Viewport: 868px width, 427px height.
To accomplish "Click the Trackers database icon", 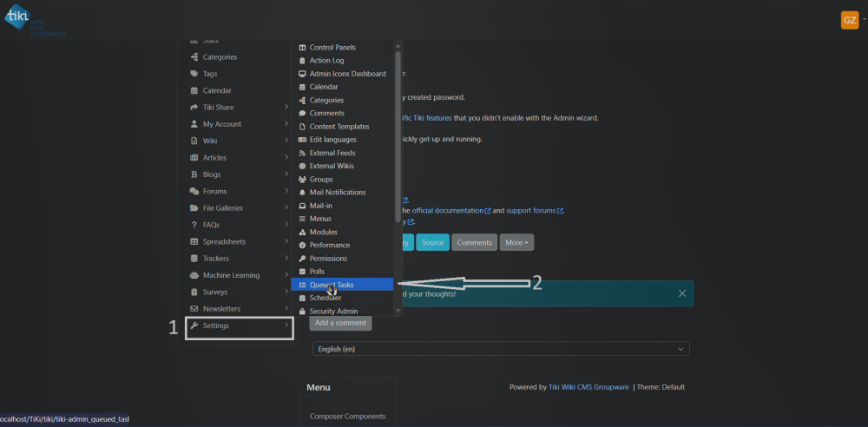I will pyautogui.click(x=194, y=259).
